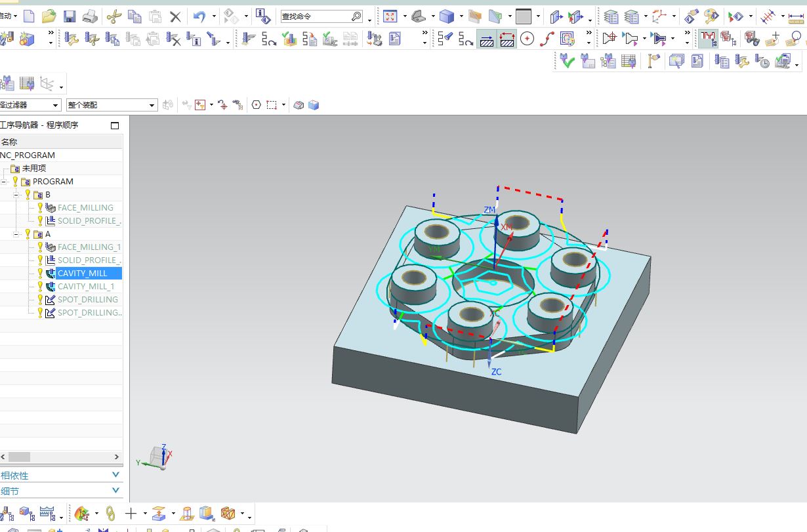The width and height of the screenshot is (807, 532).
Task: Maximize the operation navigator panel
Action: click(115, 125)
